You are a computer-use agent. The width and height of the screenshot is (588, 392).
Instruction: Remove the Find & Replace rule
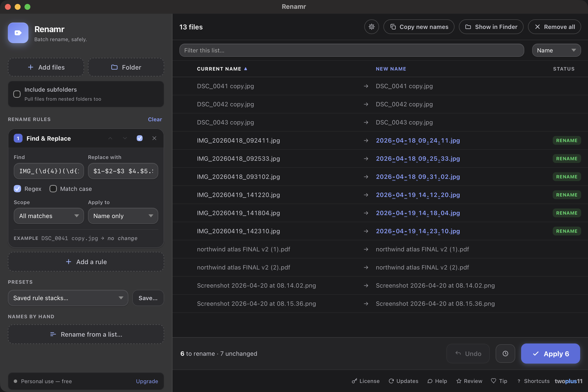click(x=154, y=138)
